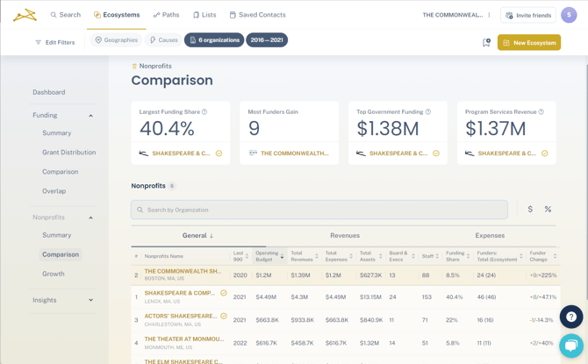
Task: Click the user avatar 'S' icon
Action: click(570, 15)
